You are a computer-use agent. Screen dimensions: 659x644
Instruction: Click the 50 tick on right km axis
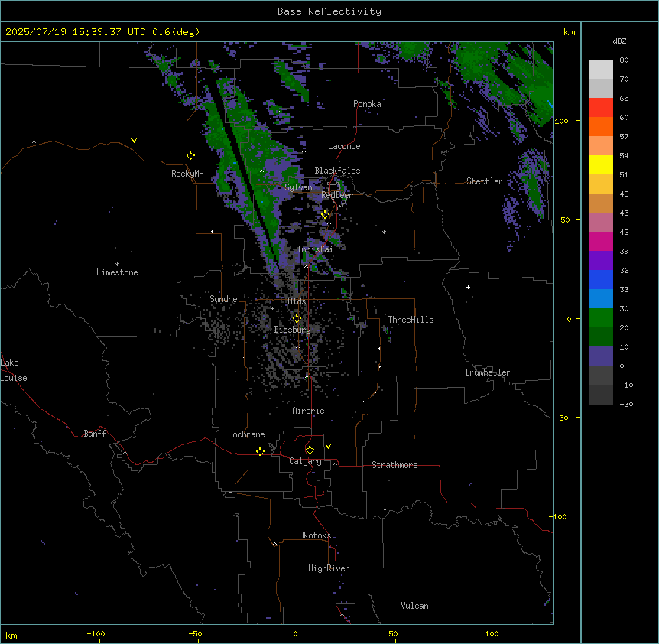coord(565,220)
